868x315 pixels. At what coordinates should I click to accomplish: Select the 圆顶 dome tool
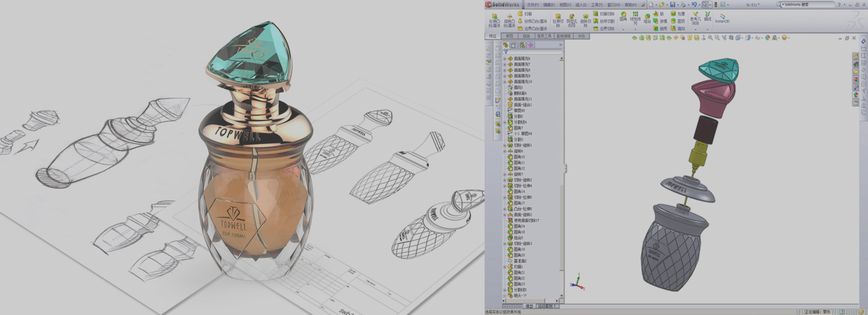click(678, 21)
